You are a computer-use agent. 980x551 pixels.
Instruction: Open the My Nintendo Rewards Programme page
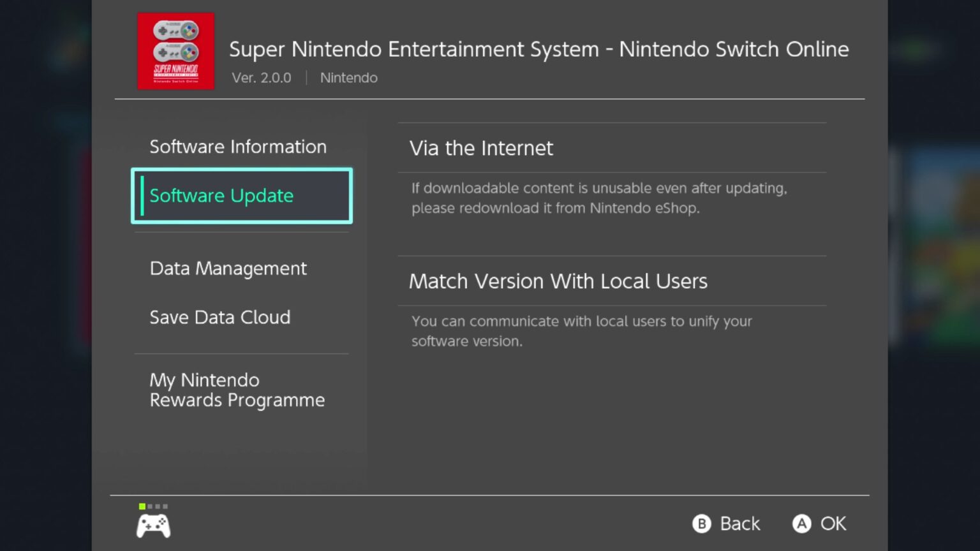tap(236, 390)
